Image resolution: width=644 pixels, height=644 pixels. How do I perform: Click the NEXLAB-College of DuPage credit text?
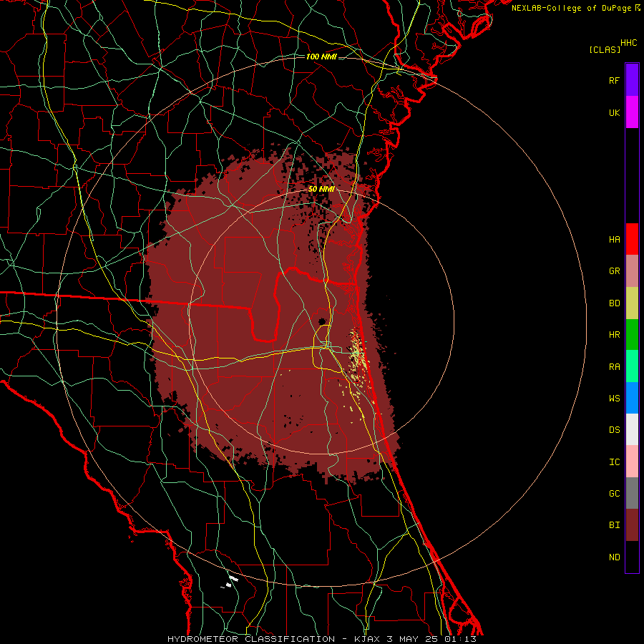(571, 8)
